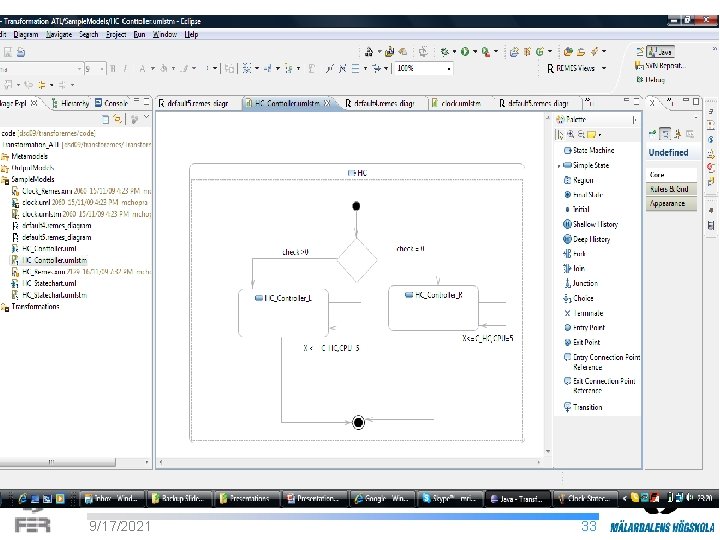Expand the Simple State palette group arrow
The image size is (720, 540).
point(559,165)
